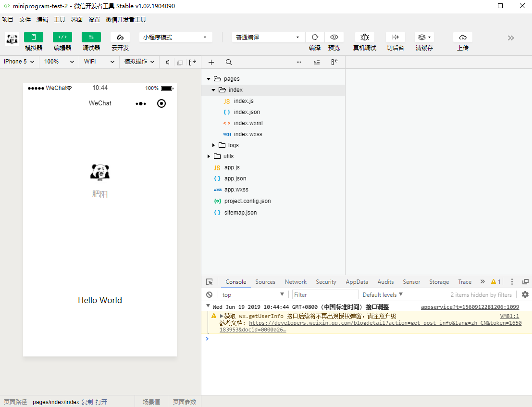This screenshot has width=532, height=407.
Task: Click the inspect element picker icon
Action: click(210, 282)
